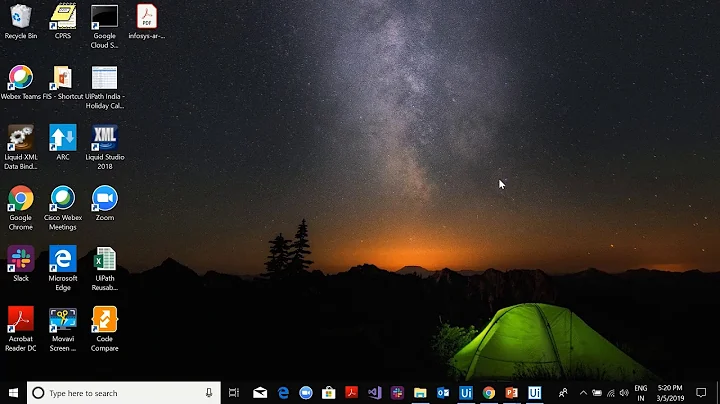This screenshot has height=404, width=720.
Task: Select the Liquid XML Data Binder icon
Action: tap(21, 147)
